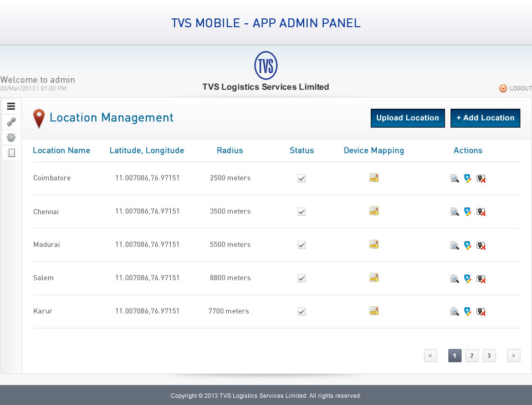532x405 pixels.
Task: Click the 2500 meters radius value
Action: click(x=231, y=178)
